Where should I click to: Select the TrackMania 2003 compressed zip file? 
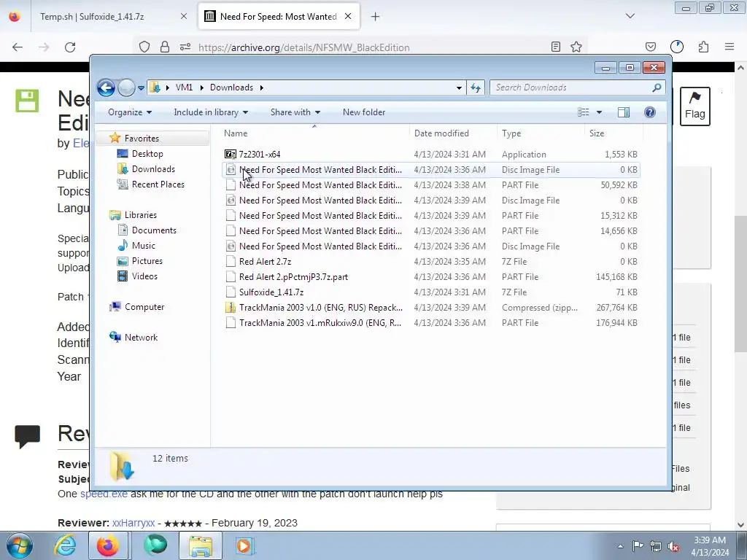click(x=430, y=308)
